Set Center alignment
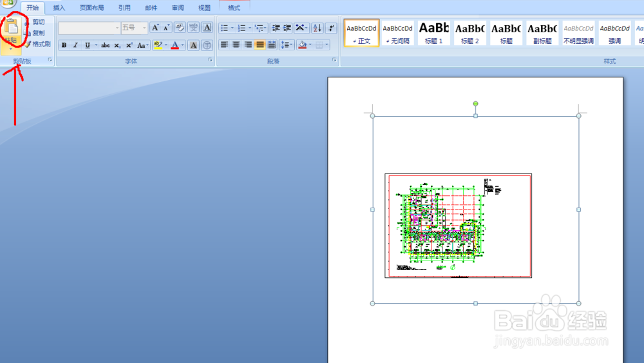 pyautogui.click(x=236, y=44)
